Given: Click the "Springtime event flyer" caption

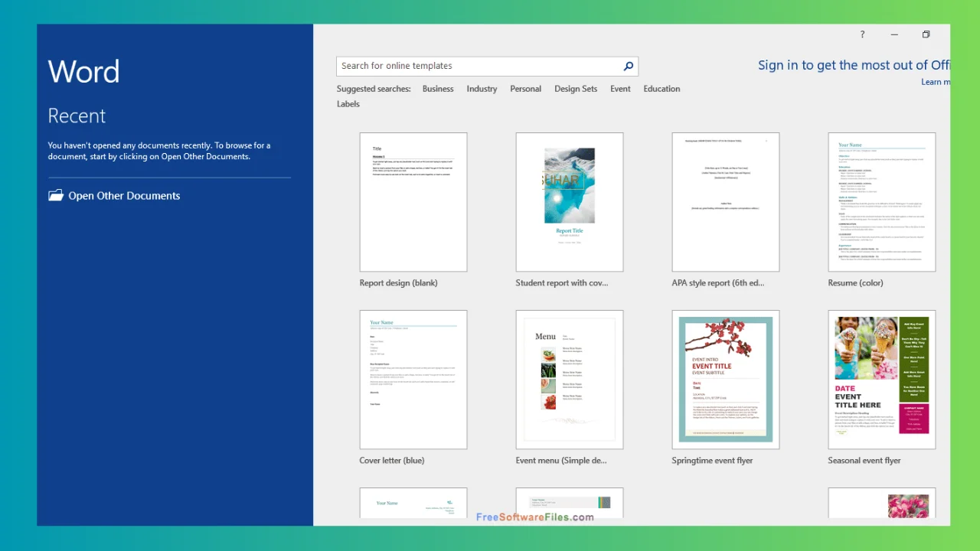Looking at the screenshot, I should [x=712, y=461].
